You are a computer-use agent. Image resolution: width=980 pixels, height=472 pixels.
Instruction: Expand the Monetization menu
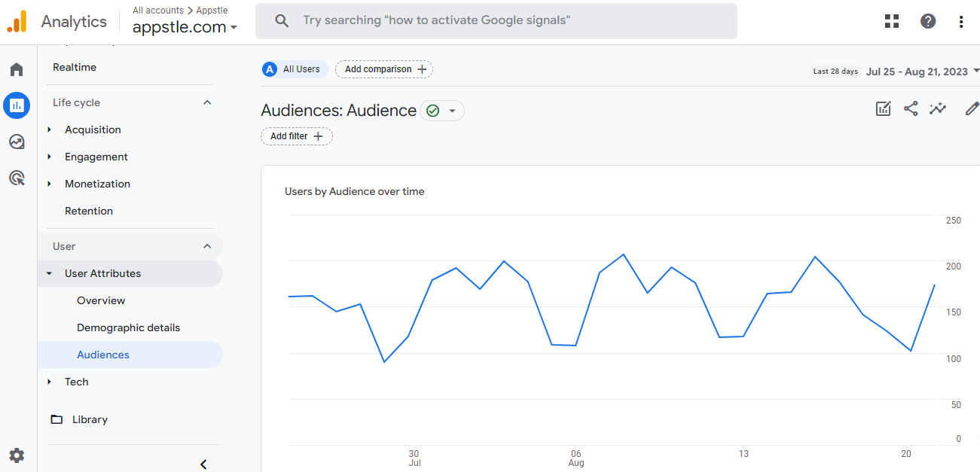pyautogui.click(x=50, y=184)
